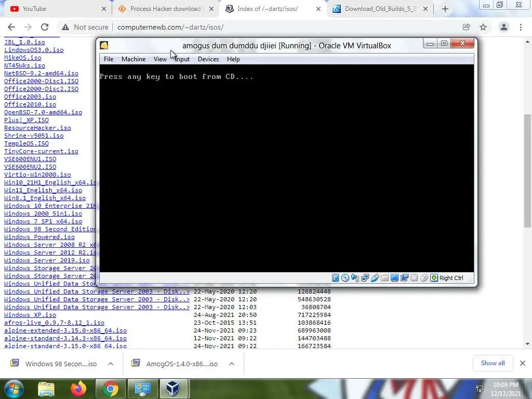The height and width of the screenshot is (399, 532).
Task: Close the Process Hacker download tab
Action: tap(211, 9)
